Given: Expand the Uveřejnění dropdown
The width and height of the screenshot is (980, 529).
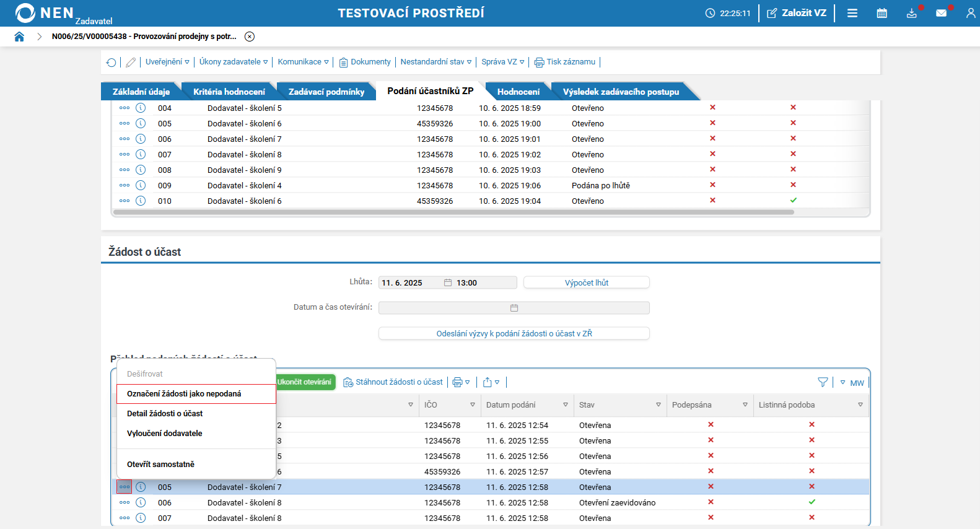Looking at the screenshot, I should [x=167, y=62].
